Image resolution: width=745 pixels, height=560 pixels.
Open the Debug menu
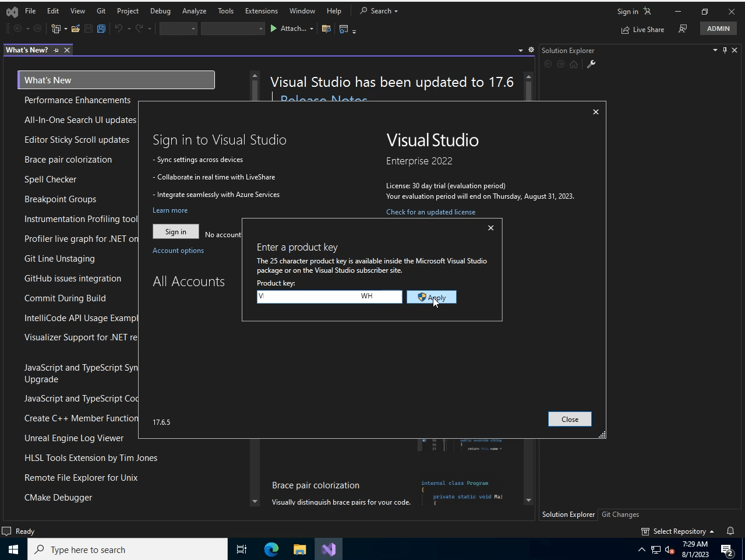point(160,11)
